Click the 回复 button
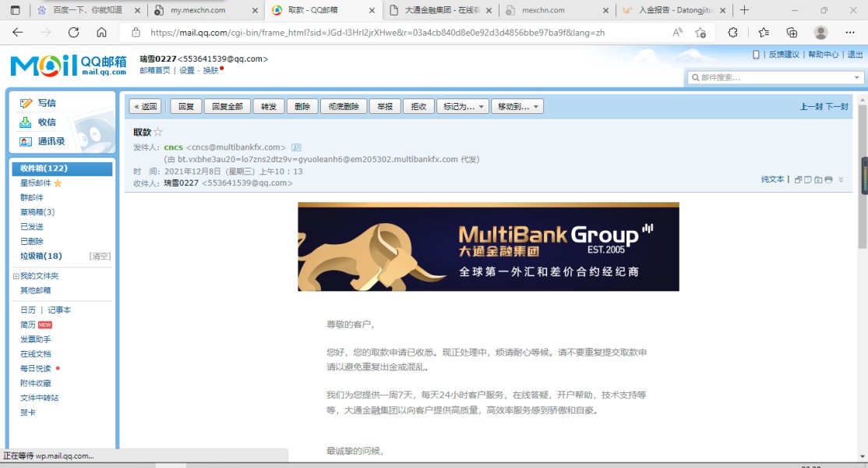This screenshot has width=868, height=468. click(186, 106)
